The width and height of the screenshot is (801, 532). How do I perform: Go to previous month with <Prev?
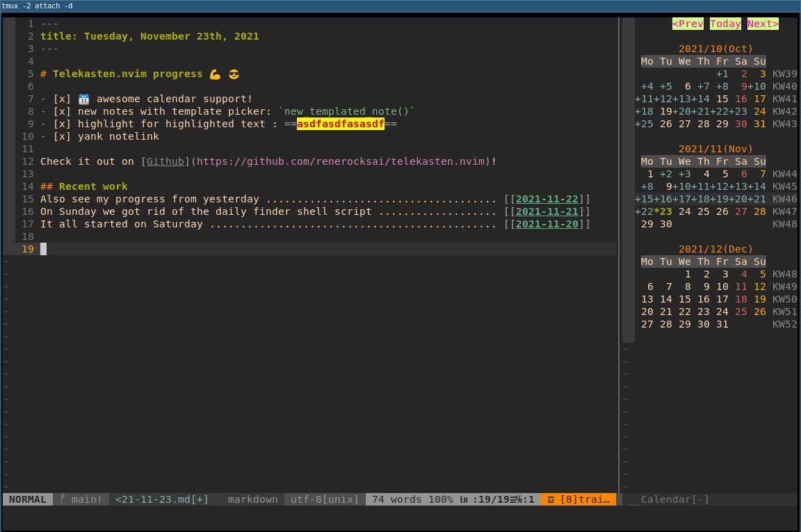[688, 24]
